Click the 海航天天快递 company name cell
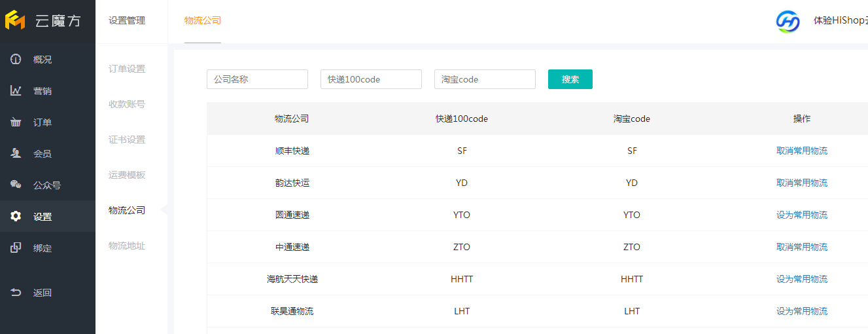The image size is (868, 334). 292,279
